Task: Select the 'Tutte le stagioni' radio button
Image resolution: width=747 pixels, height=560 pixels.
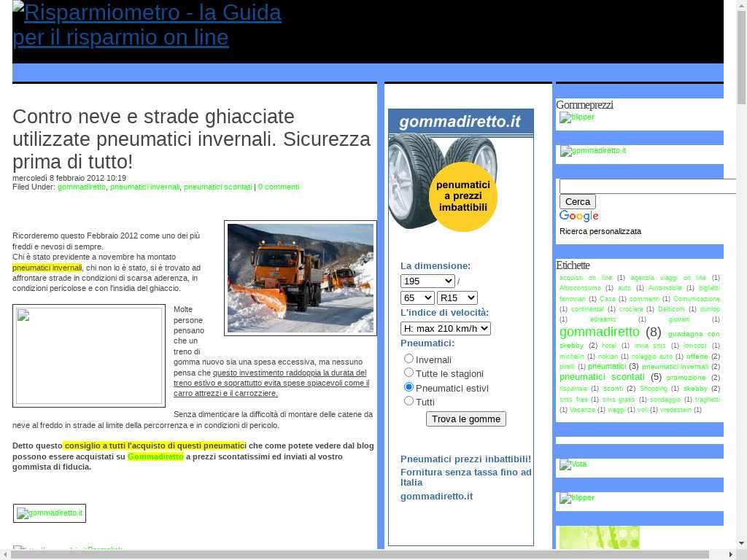Action: point(409,373)
